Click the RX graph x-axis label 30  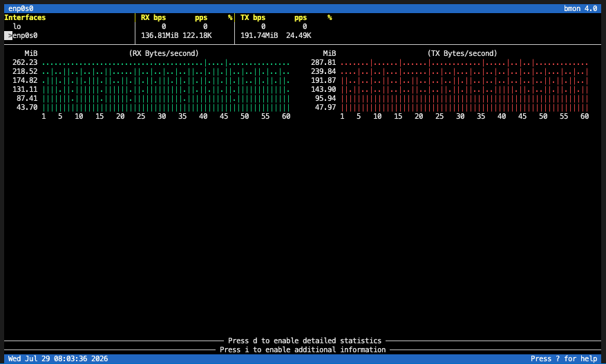point(162,116)
